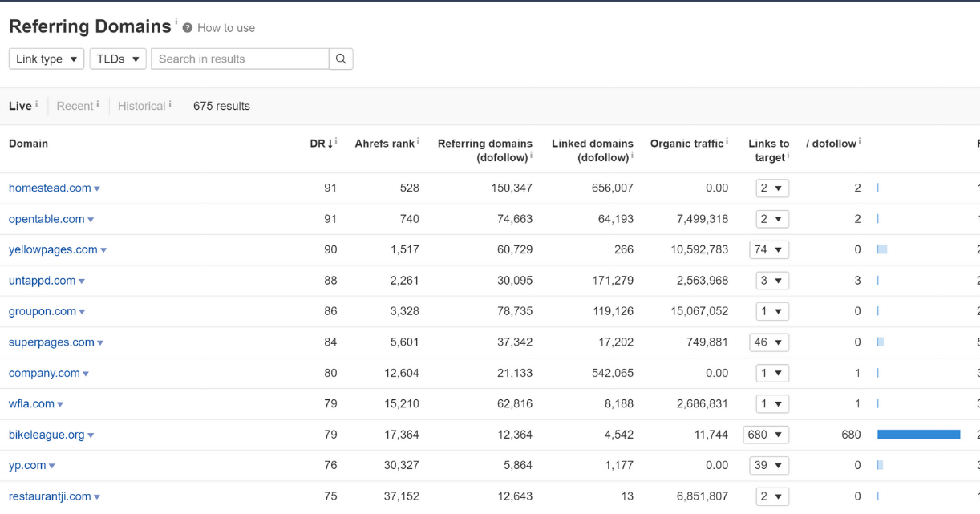Image resolution: width=980 pixels, height=514 pixels.
Task: Click info icon next to Links to target header
Action: coord(788,156)
